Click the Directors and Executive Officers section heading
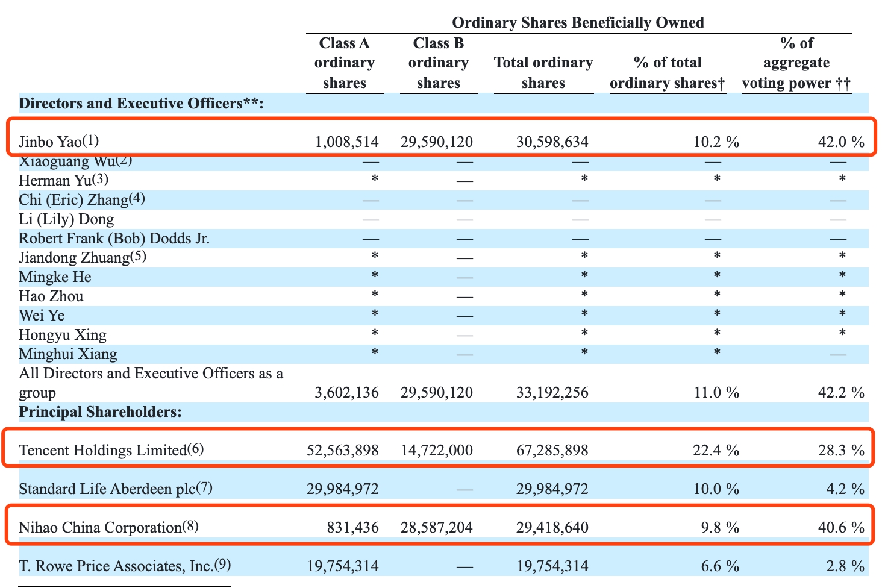Screen dimensions: 882x588 coord(141,104)
